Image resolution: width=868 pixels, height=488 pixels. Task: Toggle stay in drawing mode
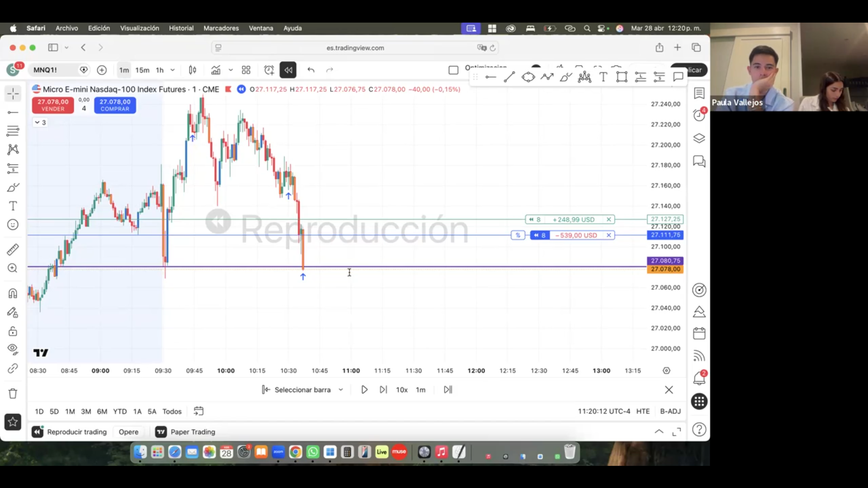[13, 312]
